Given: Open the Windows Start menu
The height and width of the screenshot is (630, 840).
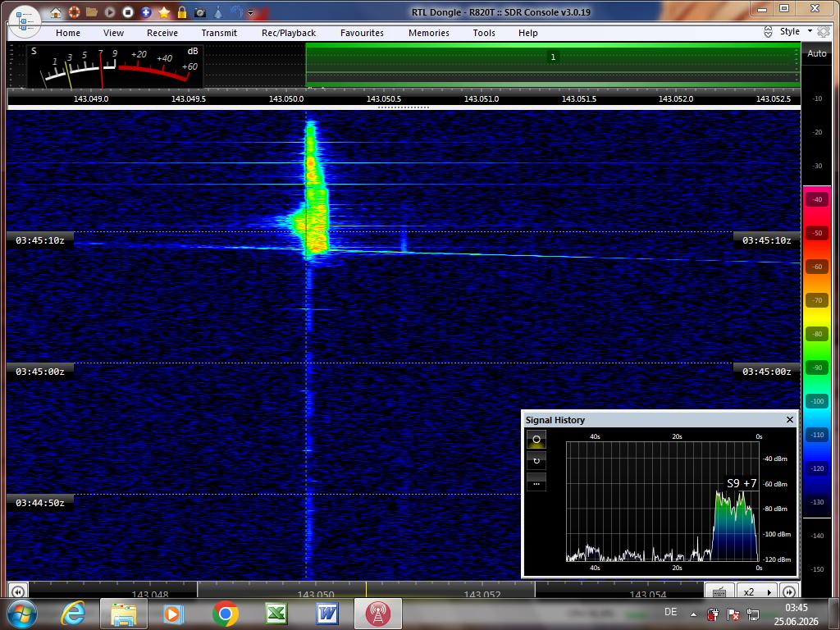Looking at the screenshot, I should point(21,614).
